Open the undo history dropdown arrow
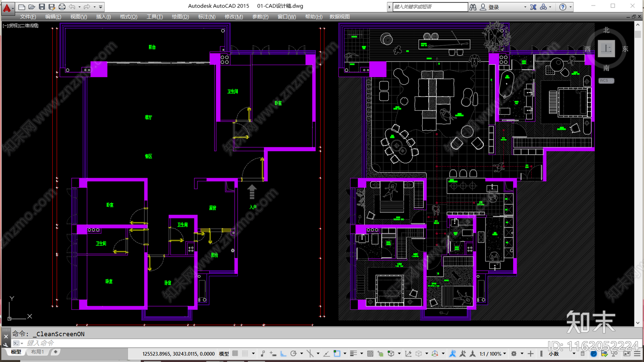 (x=79, y=7)
